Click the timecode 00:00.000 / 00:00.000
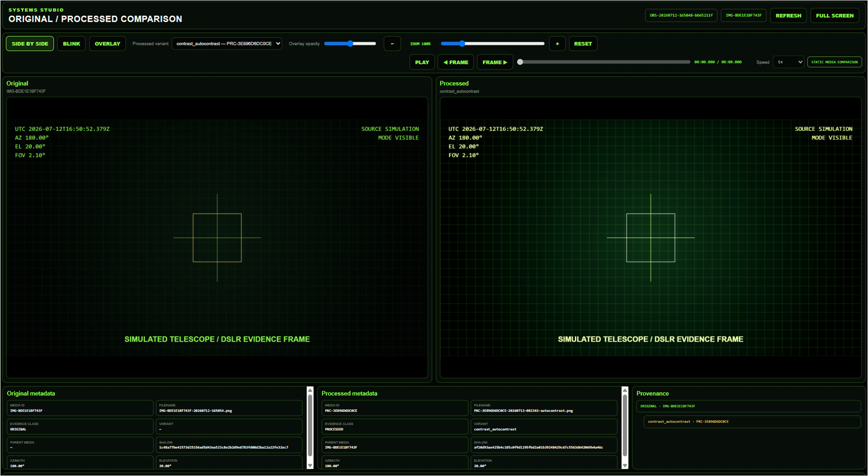Image resolution: width=868 pixels, height=476 pixels. click(718, 62)
